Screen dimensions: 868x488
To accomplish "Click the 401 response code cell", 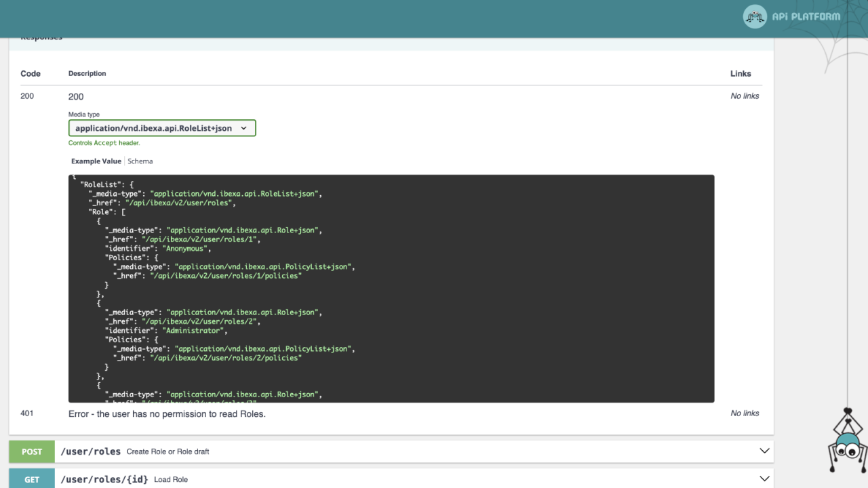I will tap(27, 413).
